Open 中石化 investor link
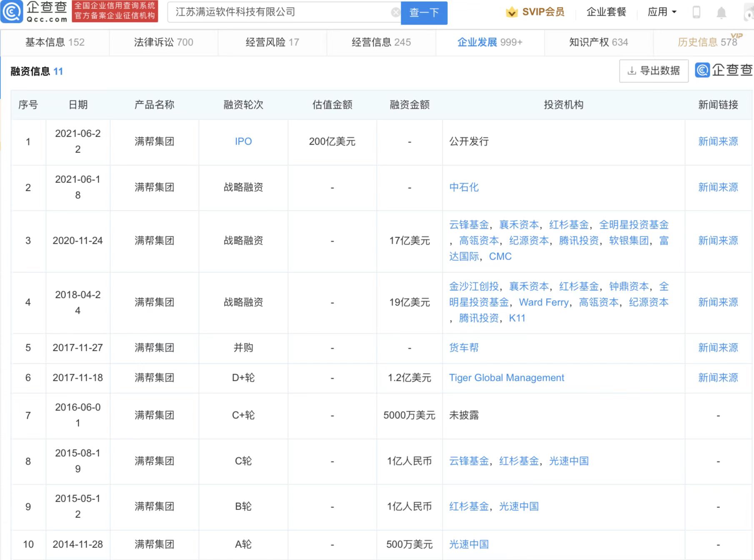754x560 pixels. (464, 187)
